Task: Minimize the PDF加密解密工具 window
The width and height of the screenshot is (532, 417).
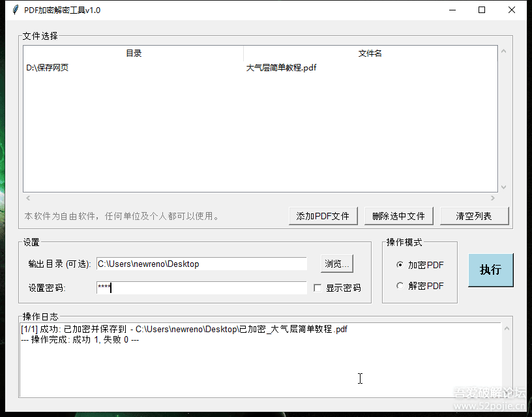Action: (x=452, y=10)
